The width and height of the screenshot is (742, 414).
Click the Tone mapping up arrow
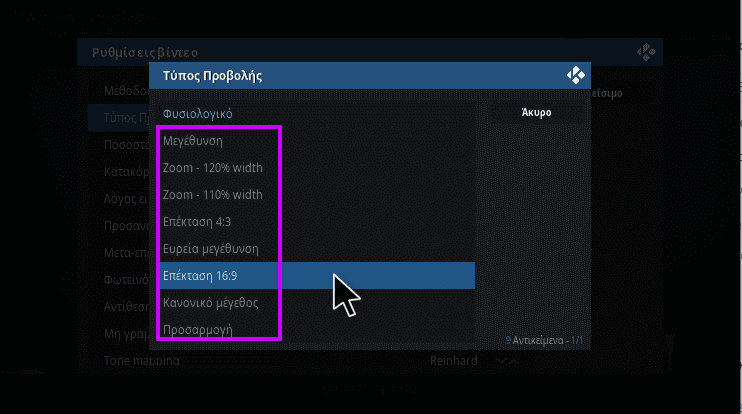pos(513,361)
